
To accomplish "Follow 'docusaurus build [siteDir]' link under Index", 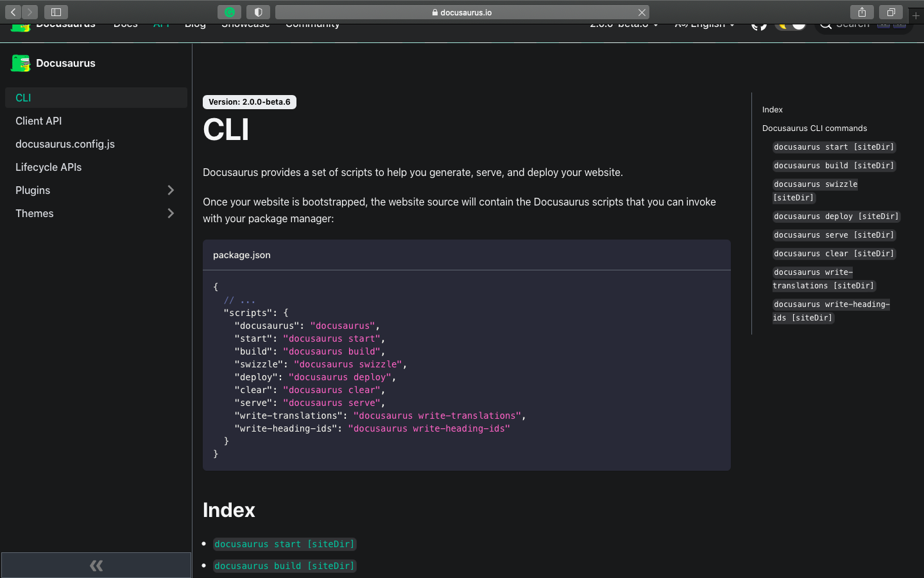I will [284, 566].
